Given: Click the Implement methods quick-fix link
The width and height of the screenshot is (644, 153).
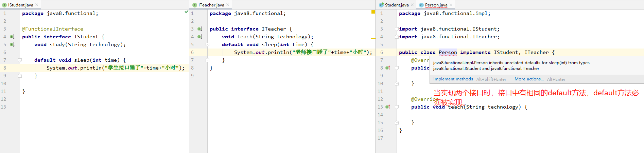Looking at the screenshot, I should click(x=453, y=79).
